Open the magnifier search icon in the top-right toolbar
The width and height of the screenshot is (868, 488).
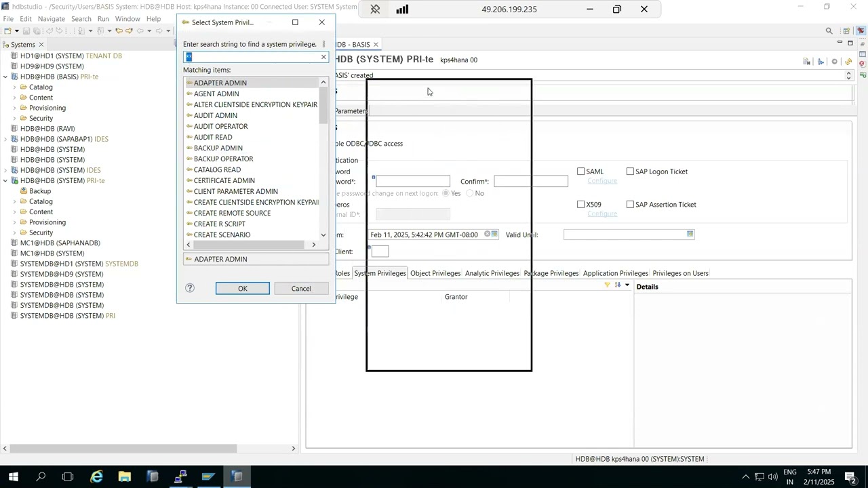pos(829,30)
